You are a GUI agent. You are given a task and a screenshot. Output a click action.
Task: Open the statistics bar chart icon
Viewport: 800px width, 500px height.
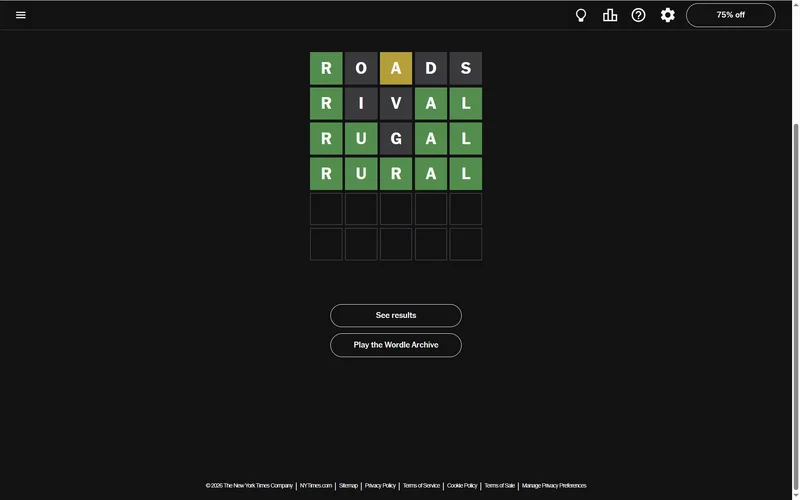[x=610, y=15]
